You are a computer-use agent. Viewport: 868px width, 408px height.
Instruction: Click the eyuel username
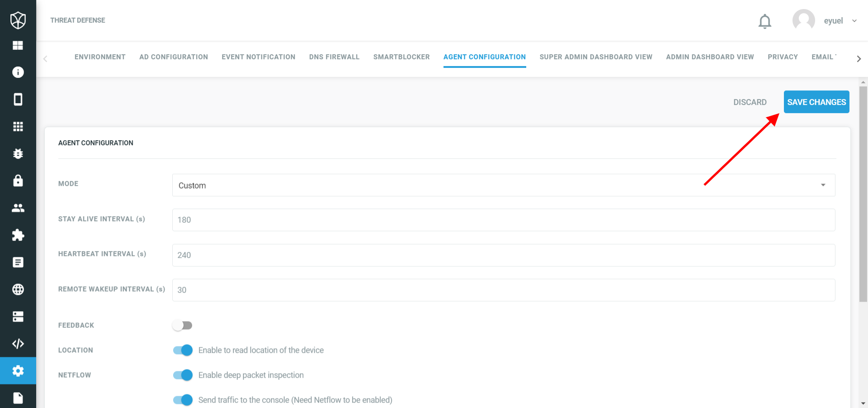click(833, 21)
